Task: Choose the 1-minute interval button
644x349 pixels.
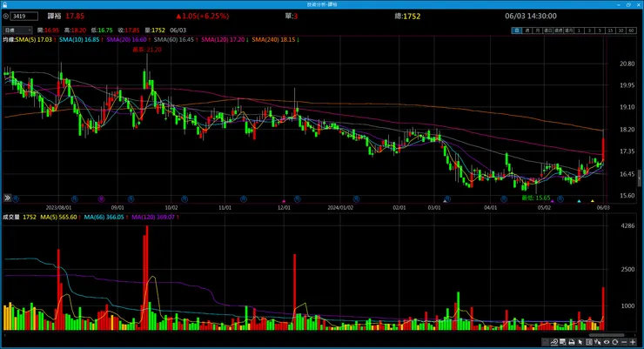Action: pyautogui.click(x=579, y=30)
